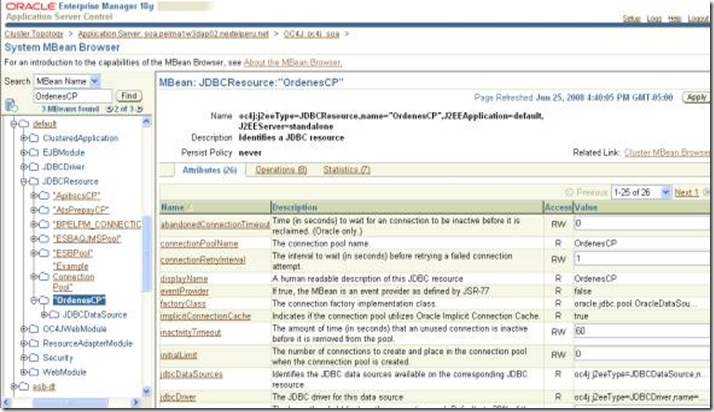The width and height of the screenshot is (714, 412).
Task: Open the Logs link in header
Action: tap(654, 19)
